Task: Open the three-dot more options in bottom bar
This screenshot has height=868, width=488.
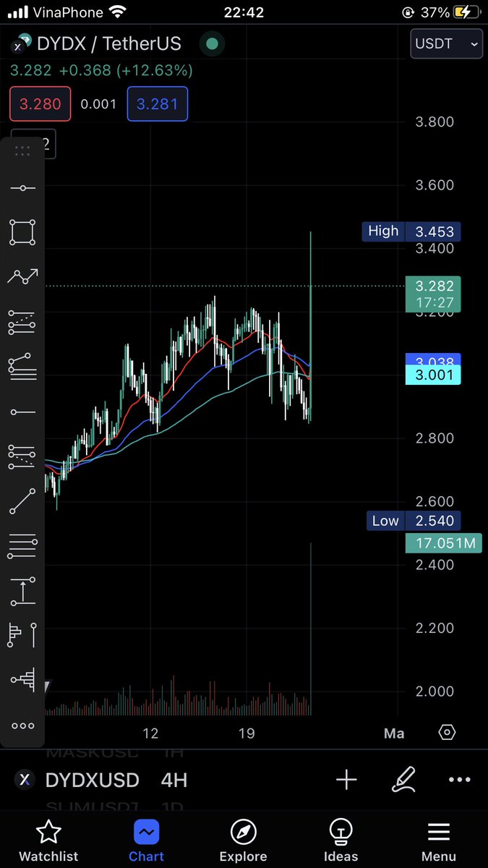Action: click(x=460, y=780)
